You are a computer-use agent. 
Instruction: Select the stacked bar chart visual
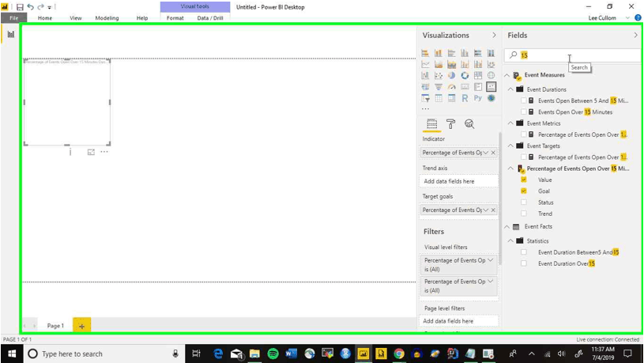tap(425, 53)
